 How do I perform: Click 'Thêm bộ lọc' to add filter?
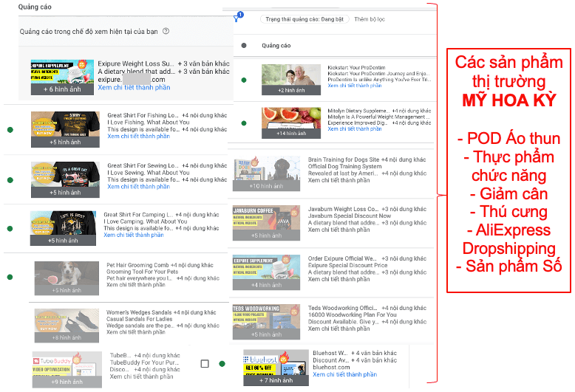pos(370,19)
